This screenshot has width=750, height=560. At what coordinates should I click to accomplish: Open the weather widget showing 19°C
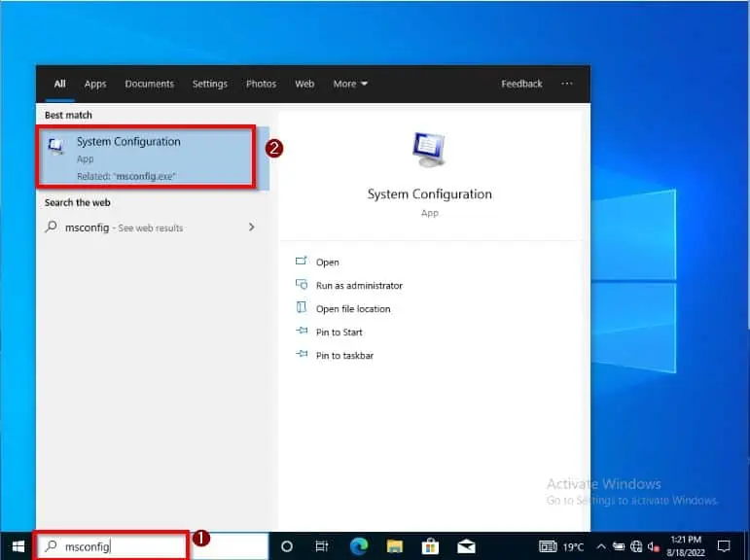pyautogui.click(x=562, y=546)
